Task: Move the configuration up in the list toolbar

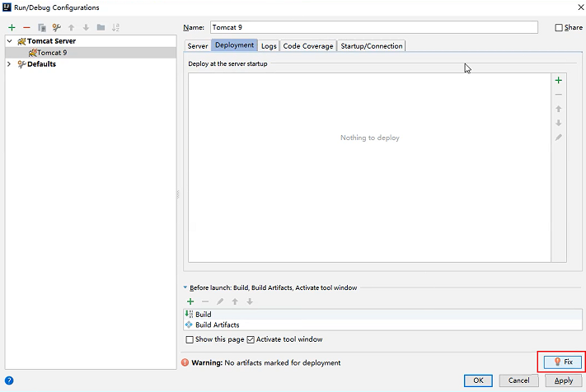Action: point(71,27)
